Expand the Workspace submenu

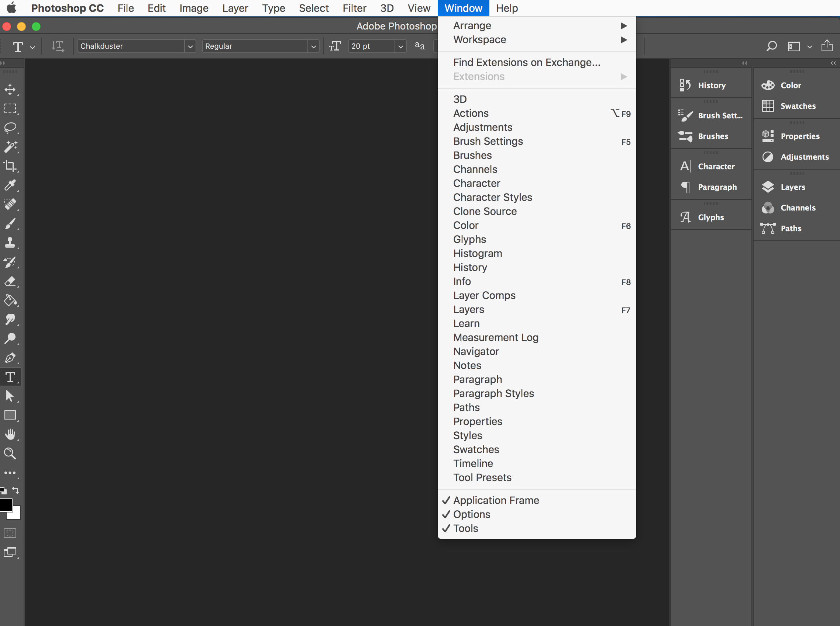tap(480, 39)
